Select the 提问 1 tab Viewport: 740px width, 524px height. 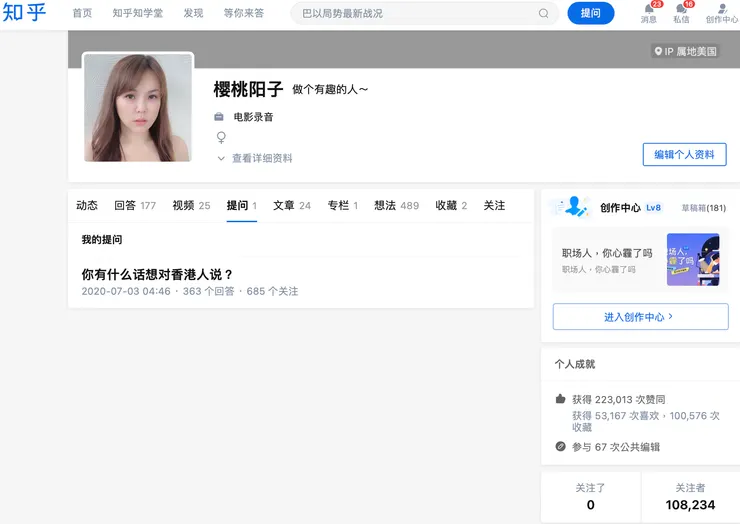tap(242, 205)
